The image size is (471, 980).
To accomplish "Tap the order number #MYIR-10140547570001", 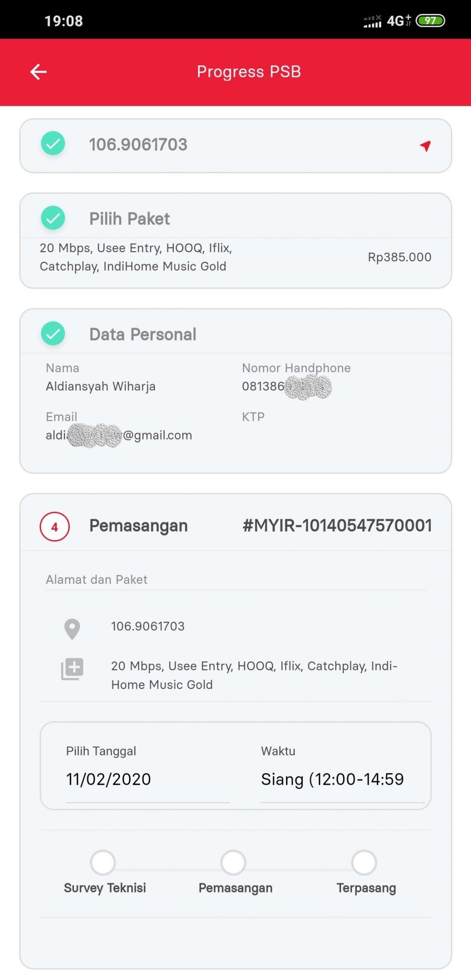I will pos(338,525).
